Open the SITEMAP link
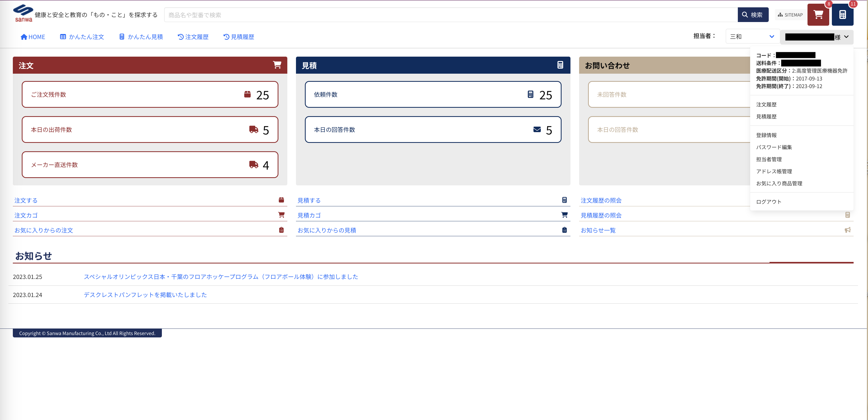Screen dimensions: 868x420 790,15
